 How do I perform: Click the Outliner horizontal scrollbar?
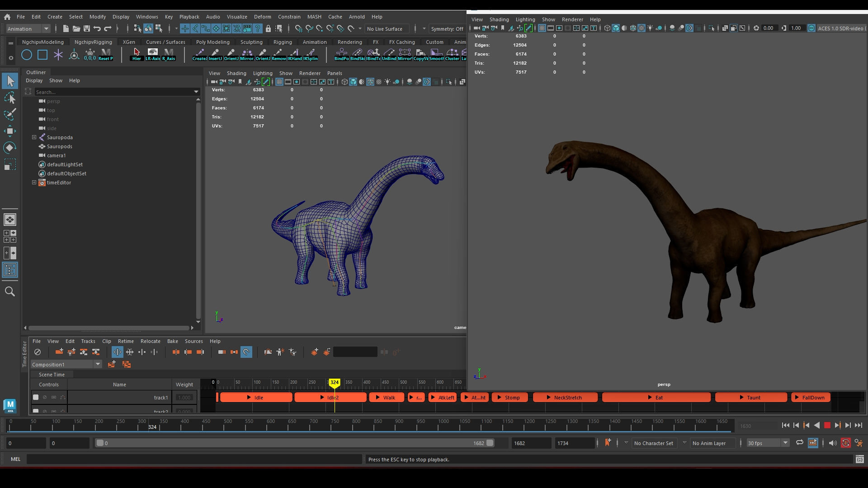(x=108, y=328)
